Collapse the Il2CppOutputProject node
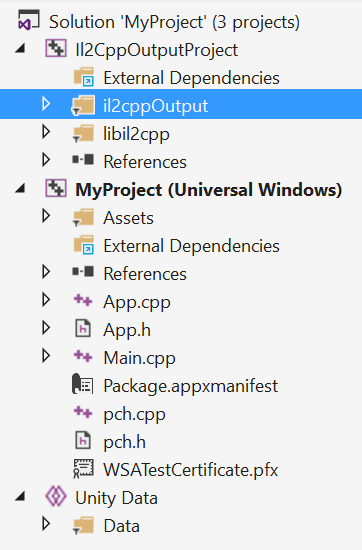Screen dimensions: 362x550 (x=21, y=49)
